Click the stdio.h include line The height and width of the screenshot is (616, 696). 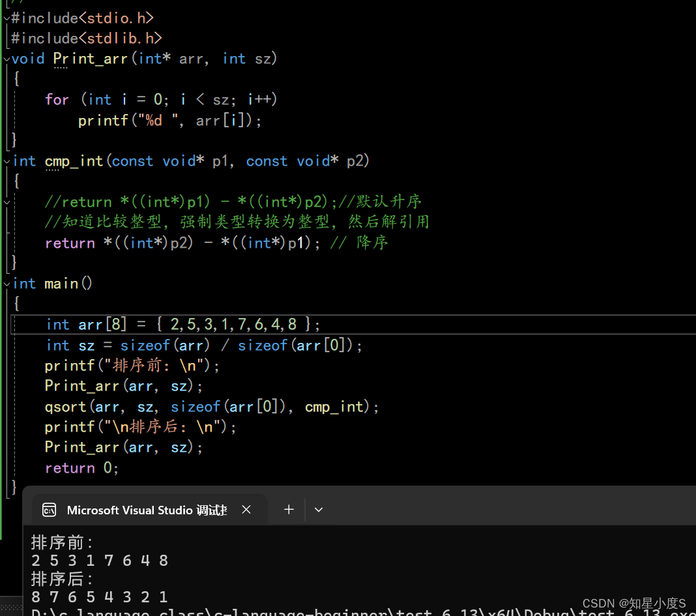coord(82,18)
